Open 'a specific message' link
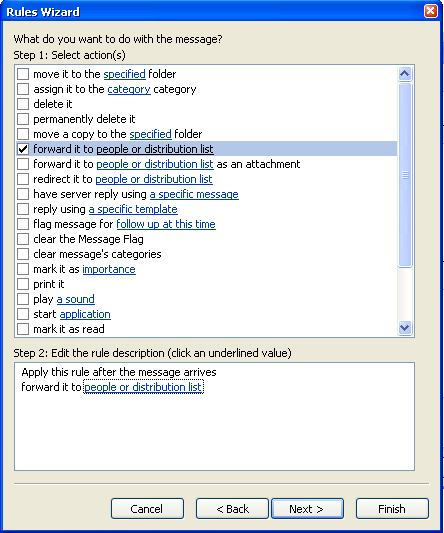The height and width of the screenshot is (533, 444). (x=194, y=194)
